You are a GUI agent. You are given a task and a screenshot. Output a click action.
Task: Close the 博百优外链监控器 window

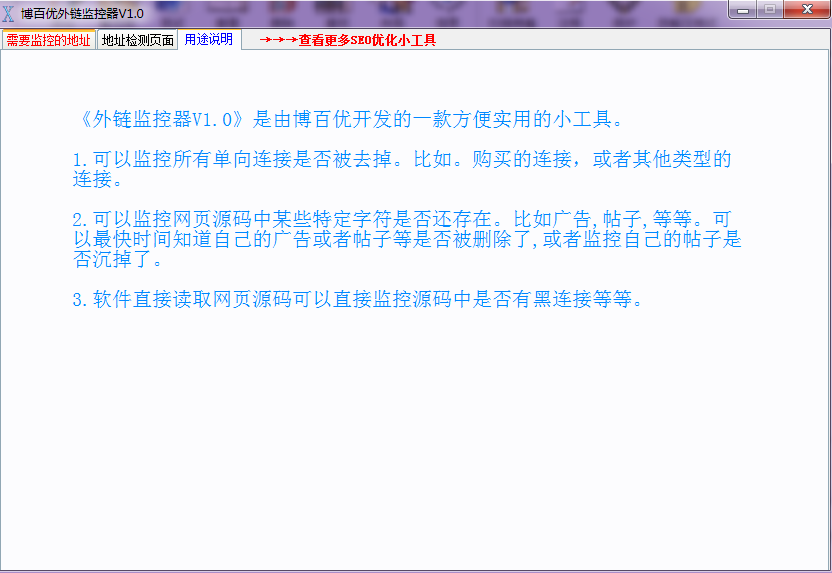click(804, 9)
